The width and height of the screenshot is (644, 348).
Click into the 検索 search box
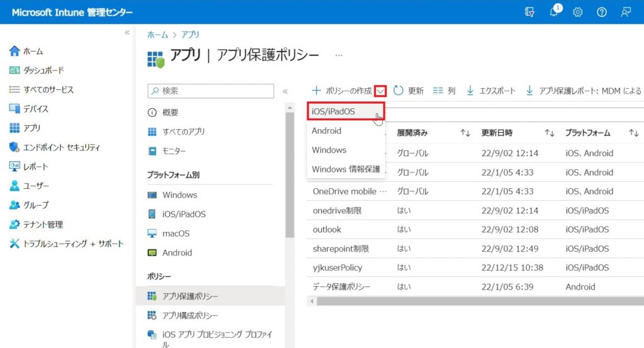tap(211, 91)
